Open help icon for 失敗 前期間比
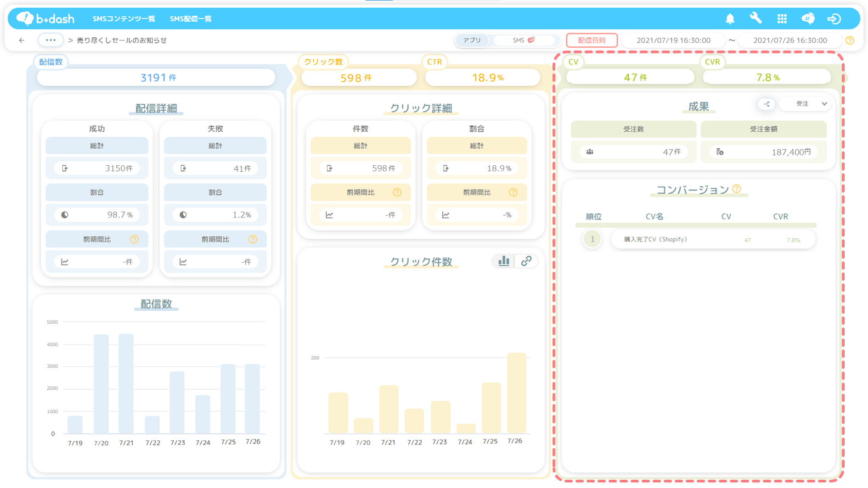Screen dimensions: 868x488 click(253, 239)
